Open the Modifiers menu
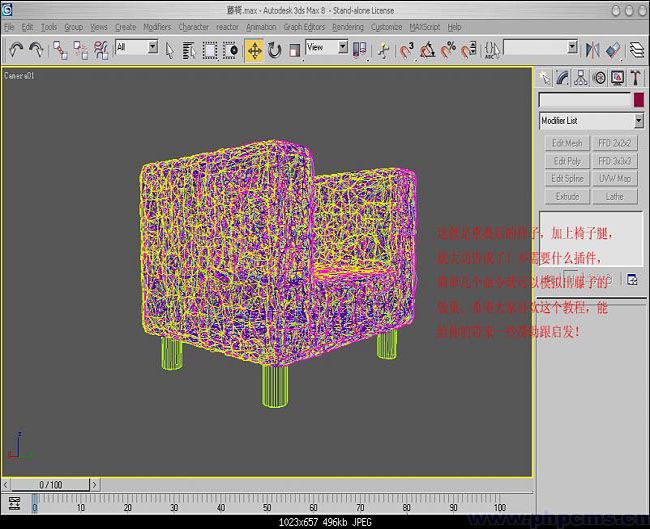 pyautogui.click(x=157, y=27)
